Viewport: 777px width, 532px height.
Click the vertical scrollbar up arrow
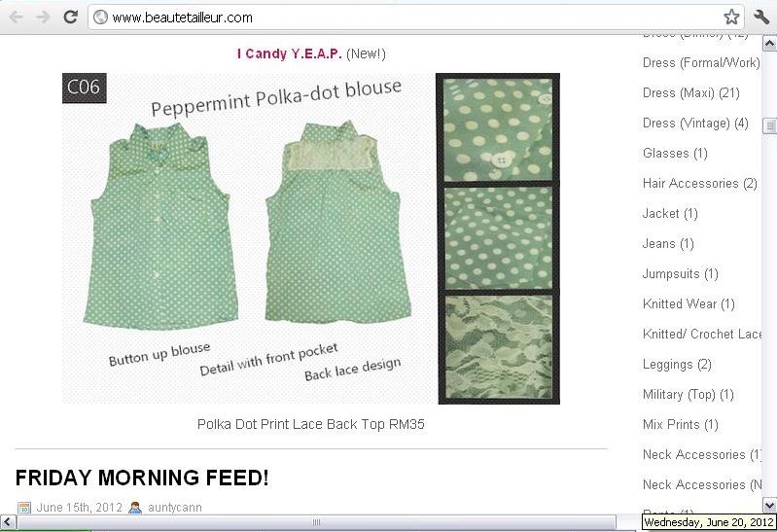(x=769, y=44)
